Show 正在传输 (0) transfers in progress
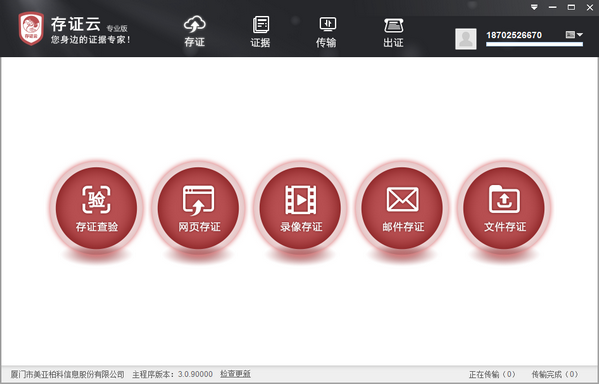Viewport: 599px width, 384px height. (x=492, y=374)
